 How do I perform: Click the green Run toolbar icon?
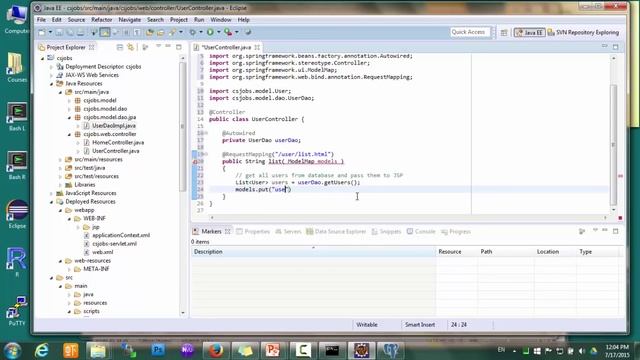click(x=210, y=32)
